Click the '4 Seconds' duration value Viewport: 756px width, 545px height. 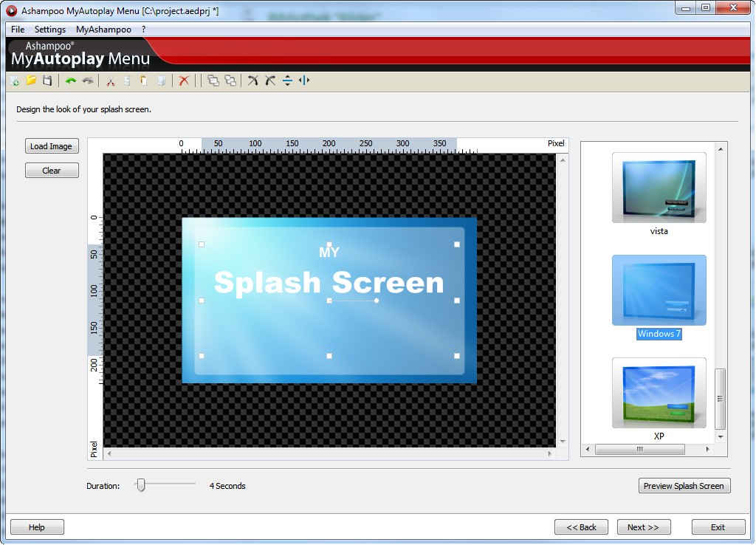[x=227, y=486]
